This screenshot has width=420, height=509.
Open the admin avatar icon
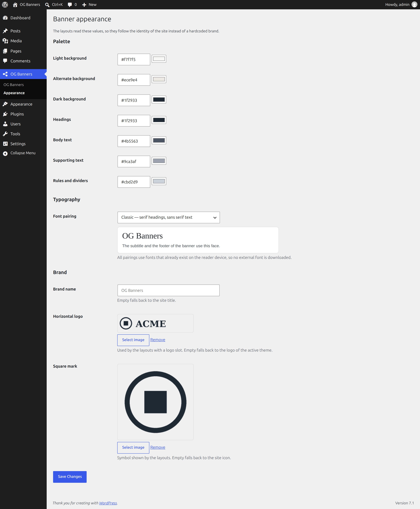click(x=414, y=5)
